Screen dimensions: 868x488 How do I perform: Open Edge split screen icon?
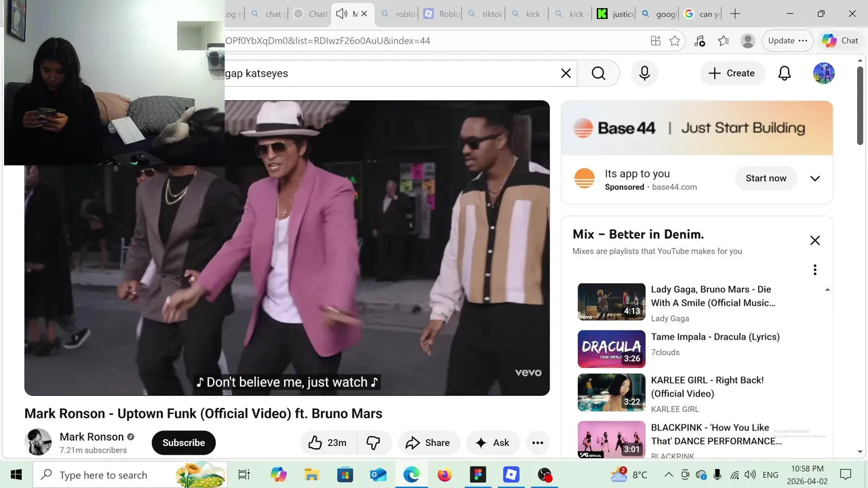(x=656, y=41)
